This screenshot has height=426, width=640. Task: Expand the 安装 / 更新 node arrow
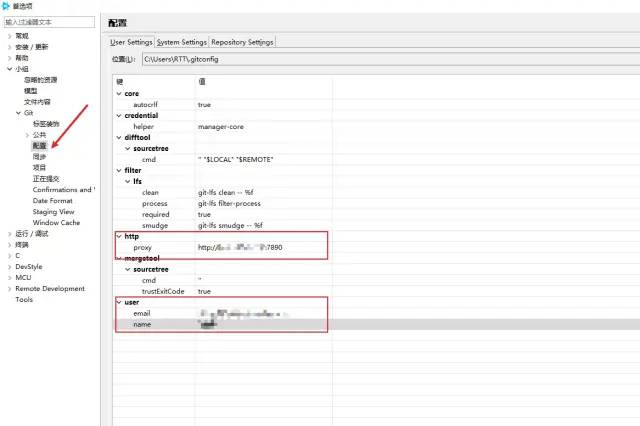point(9,47)
